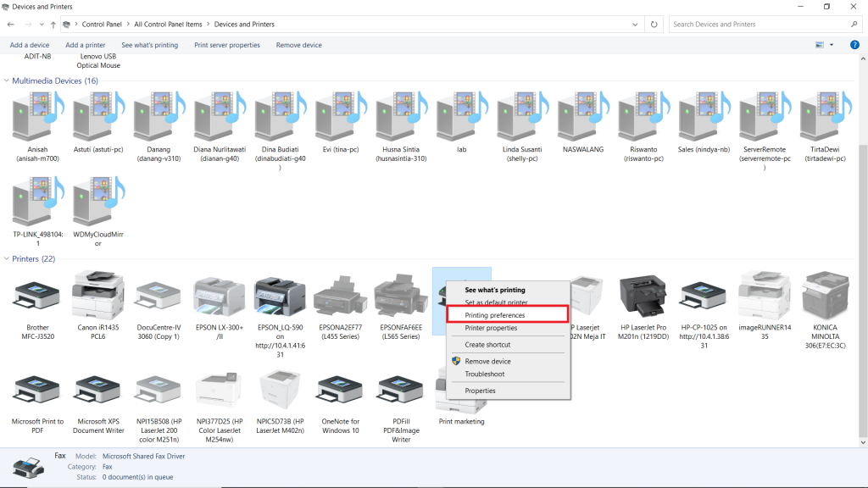Select the WDMyCloudMirror device icon
This screenshot has height=488, width=868.
[x=97, y=202]
